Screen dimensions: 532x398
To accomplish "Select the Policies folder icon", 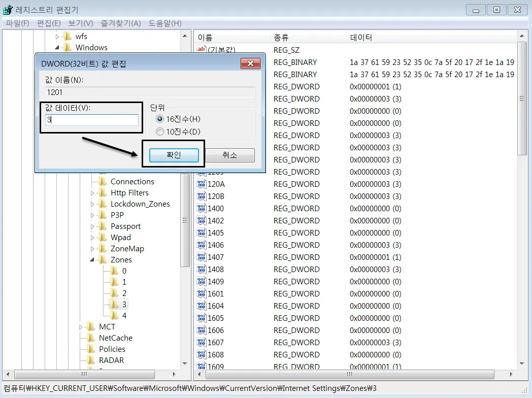I will point(91,349).
